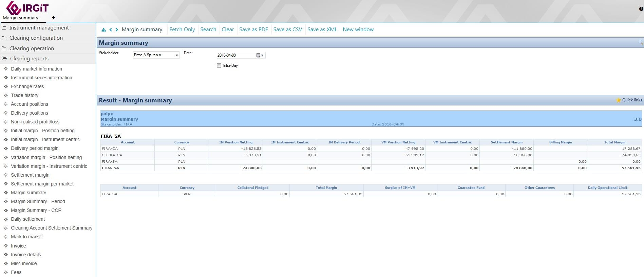Image resolution: width=644 pixels, height=277 pixels.
Task: Click icon beside Daily market information
Action: [6, 69]
